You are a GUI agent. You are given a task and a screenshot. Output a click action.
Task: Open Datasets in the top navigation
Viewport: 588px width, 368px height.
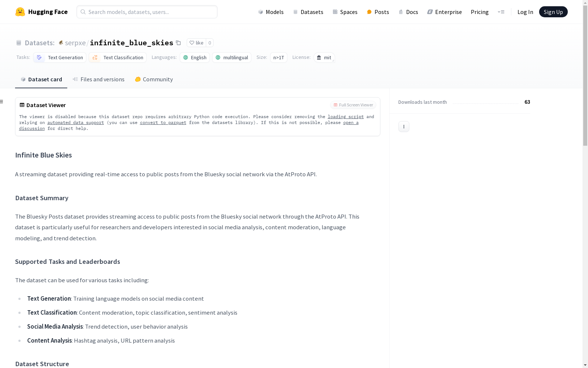pyautogui.click(x=308, y=12)
